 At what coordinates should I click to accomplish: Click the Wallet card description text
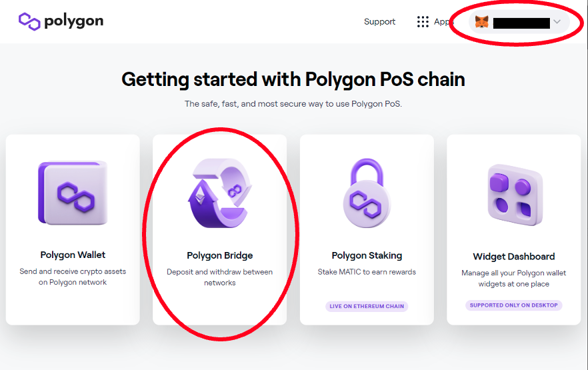pos(73,277)
